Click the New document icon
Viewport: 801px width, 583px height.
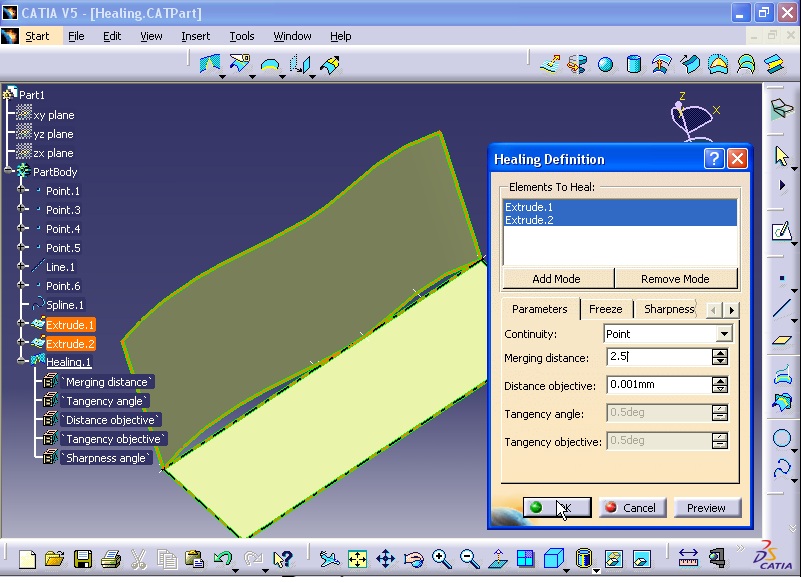[27, 559]
